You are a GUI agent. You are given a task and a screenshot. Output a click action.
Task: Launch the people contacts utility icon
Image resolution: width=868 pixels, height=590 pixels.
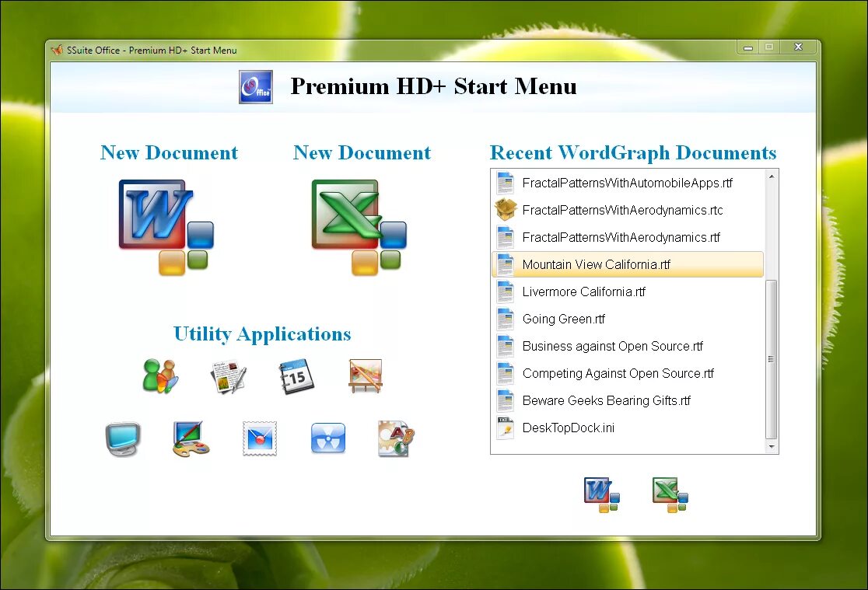pyautogui.click(x=160, y=376)
